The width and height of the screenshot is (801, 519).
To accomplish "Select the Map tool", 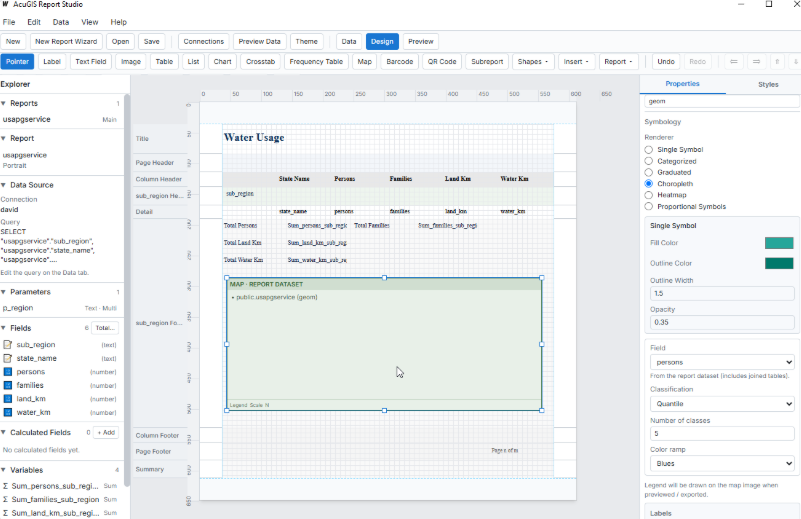I will (x=364, y=61).
